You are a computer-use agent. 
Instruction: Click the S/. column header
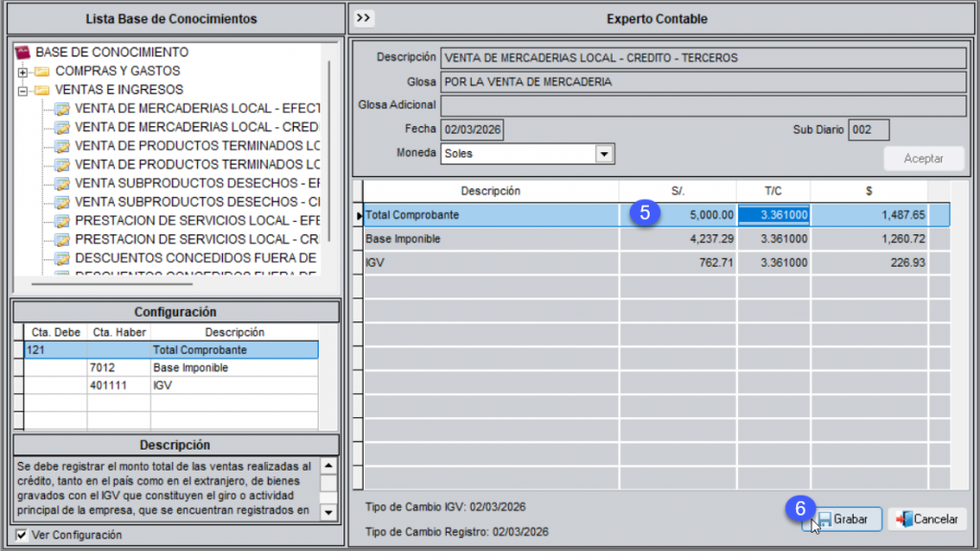pos(678,191)
